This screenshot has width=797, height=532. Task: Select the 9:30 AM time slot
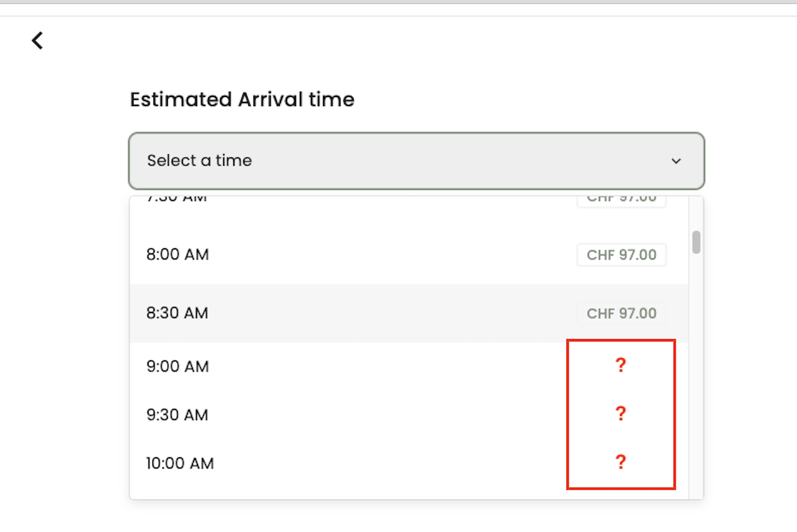pos(177,415)
